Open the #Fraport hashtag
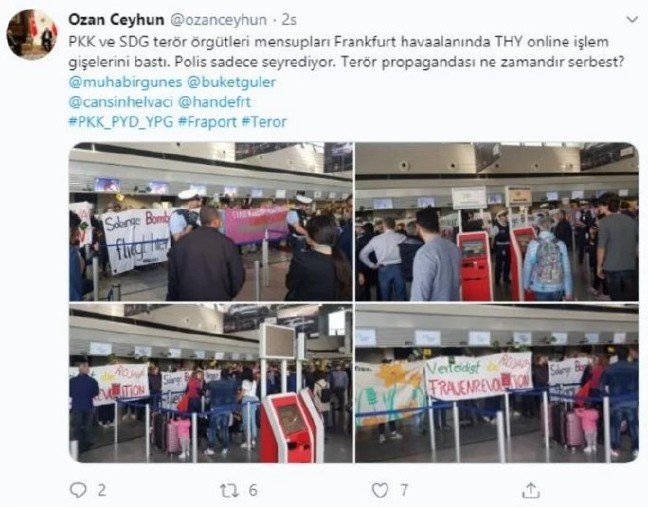The image size is (648, 507). coord(207,122)
